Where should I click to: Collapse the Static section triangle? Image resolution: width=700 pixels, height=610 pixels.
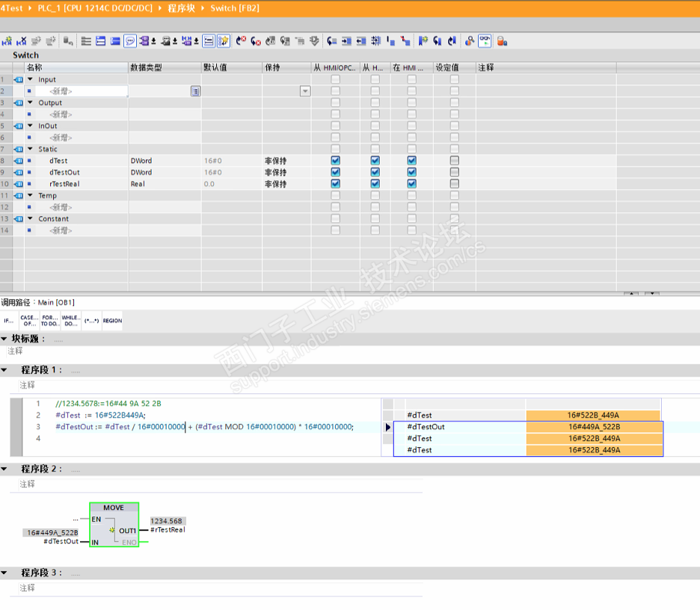[x=31, y=149]
